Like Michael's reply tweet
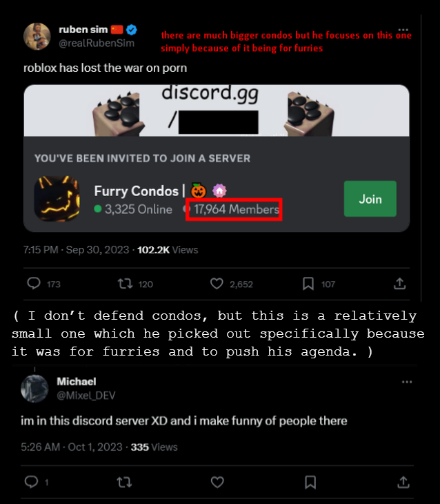 coord(217,482)
